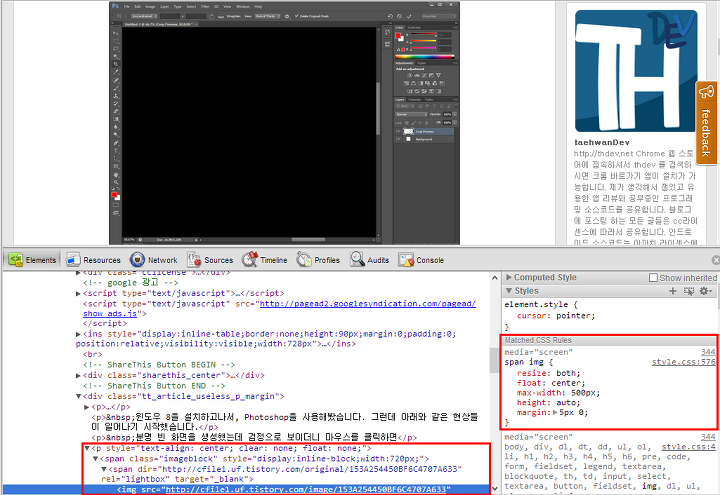Open the style.css:4 source link
Viewport: 720px width, 495px height.
point(688,446)
